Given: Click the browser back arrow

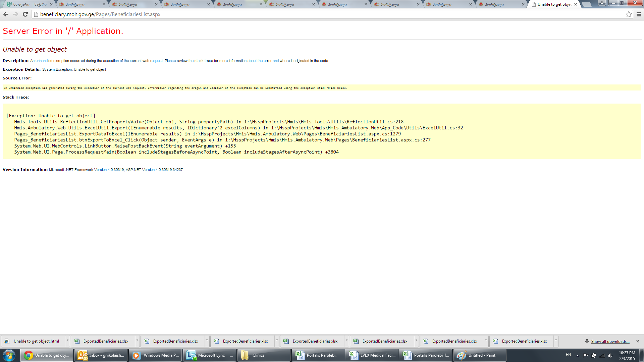Looking at the screenshot, I should (x=6, y=14).
